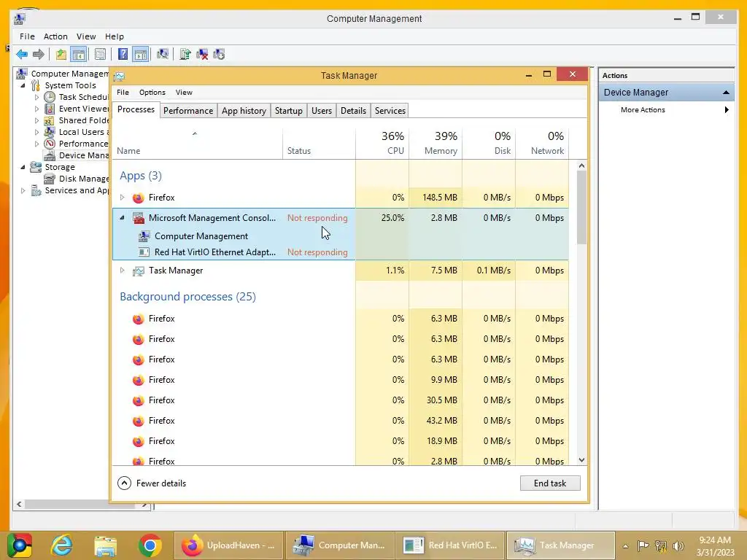Sort processes by Memory column header
The image size is (747, 560).
[x=436, y=143]
